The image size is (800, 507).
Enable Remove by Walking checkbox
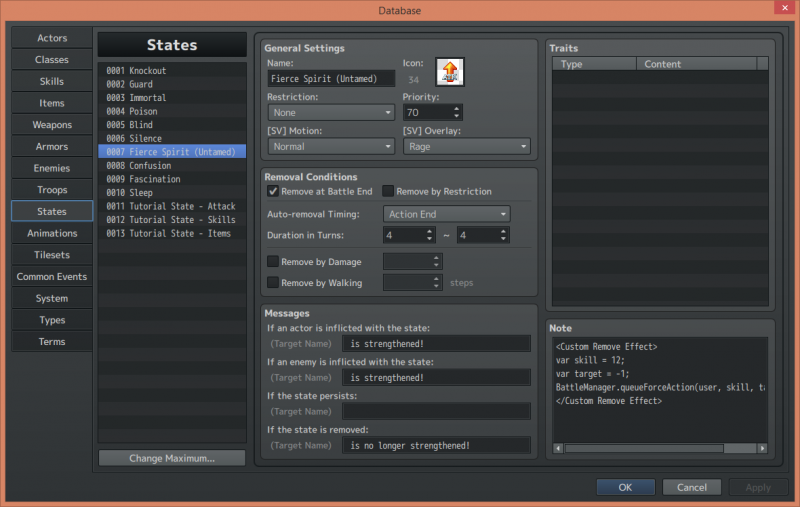tap(273, 283)
